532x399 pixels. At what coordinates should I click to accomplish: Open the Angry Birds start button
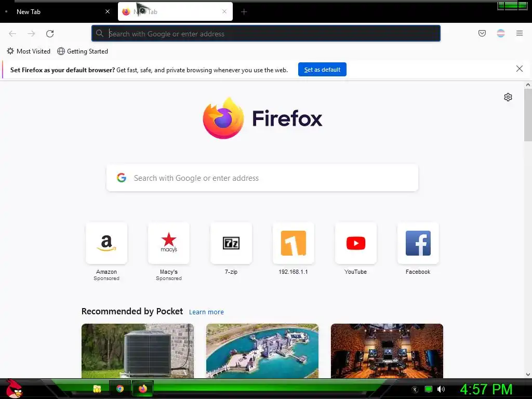[14, 389]
